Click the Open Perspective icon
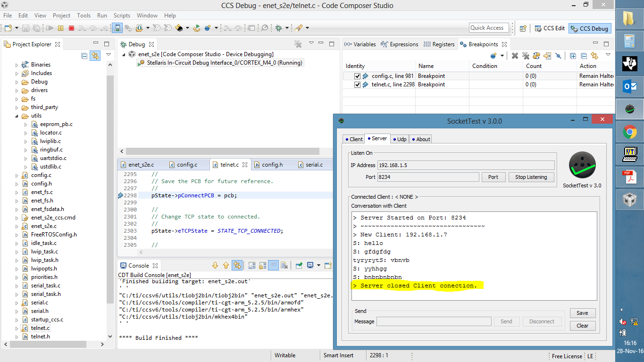This screenshot has height=362, width=644. 523,28
